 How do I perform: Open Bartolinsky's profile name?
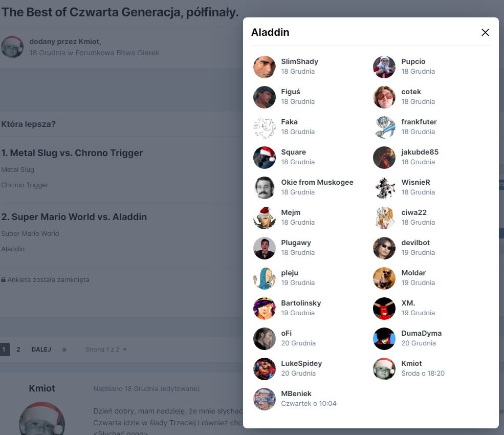(x=301, y=303)
